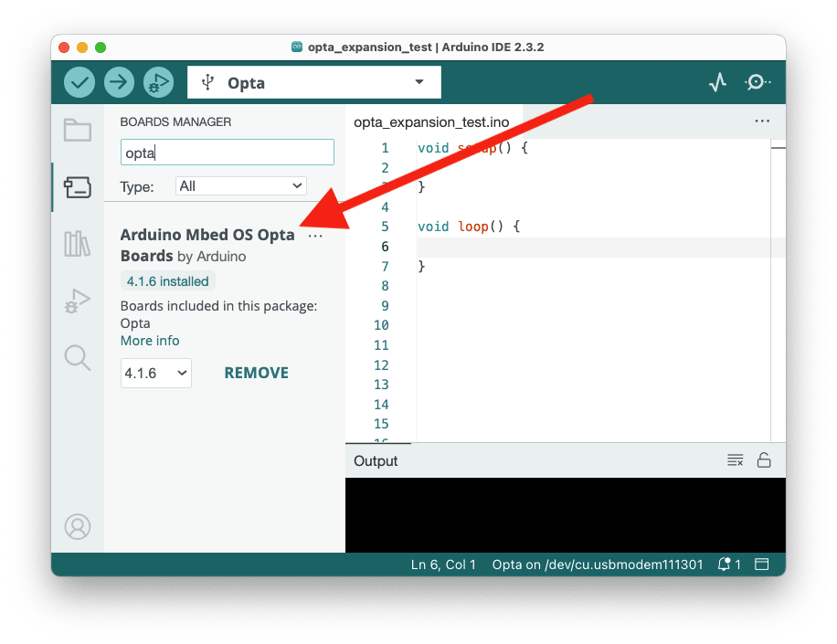
Task: Open the editor tab overflow menu
Action: [762, 121]
